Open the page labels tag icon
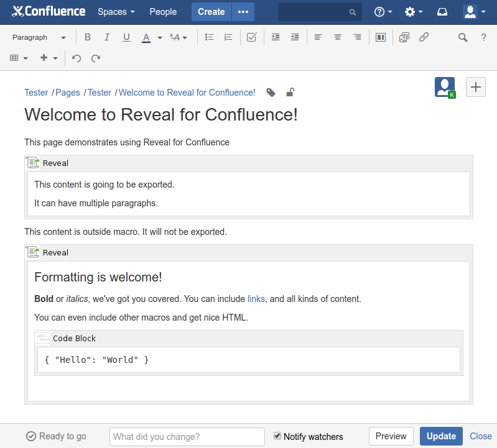The image size is (497, 448). click(x=271, y=93)
